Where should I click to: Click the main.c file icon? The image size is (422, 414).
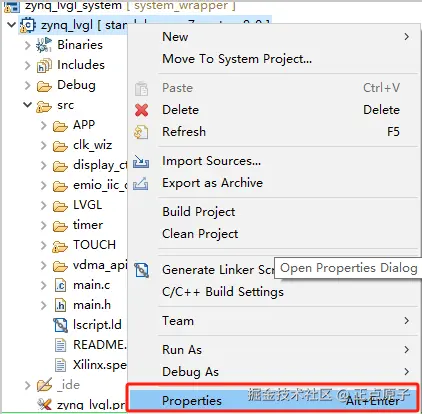pyautogui.click(x=60, y=285)
